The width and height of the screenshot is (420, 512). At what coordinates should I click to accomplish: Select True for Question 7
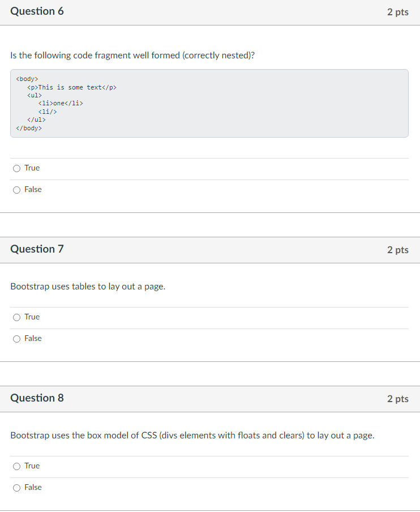coord(16,317)
